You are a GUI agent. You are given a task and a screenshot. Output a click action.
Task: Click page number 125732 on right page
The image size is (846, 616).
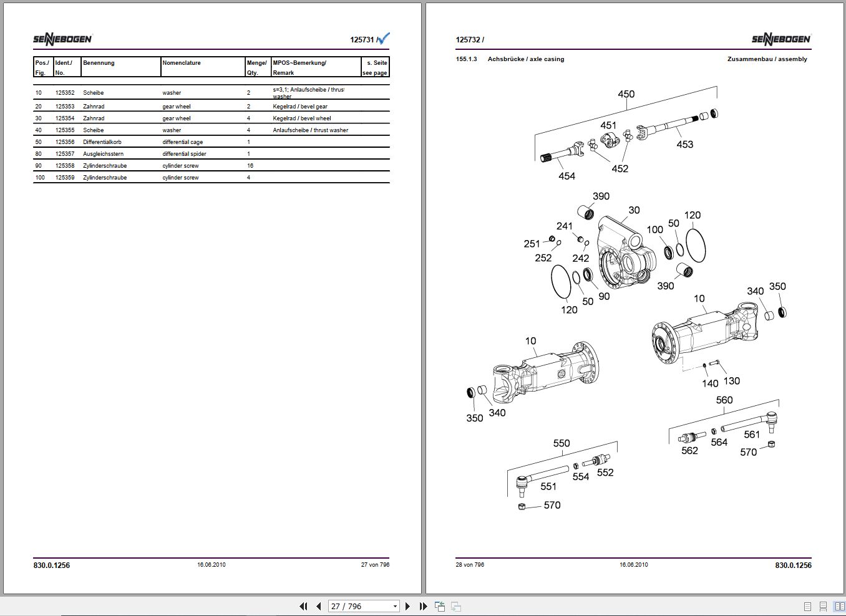468,40
